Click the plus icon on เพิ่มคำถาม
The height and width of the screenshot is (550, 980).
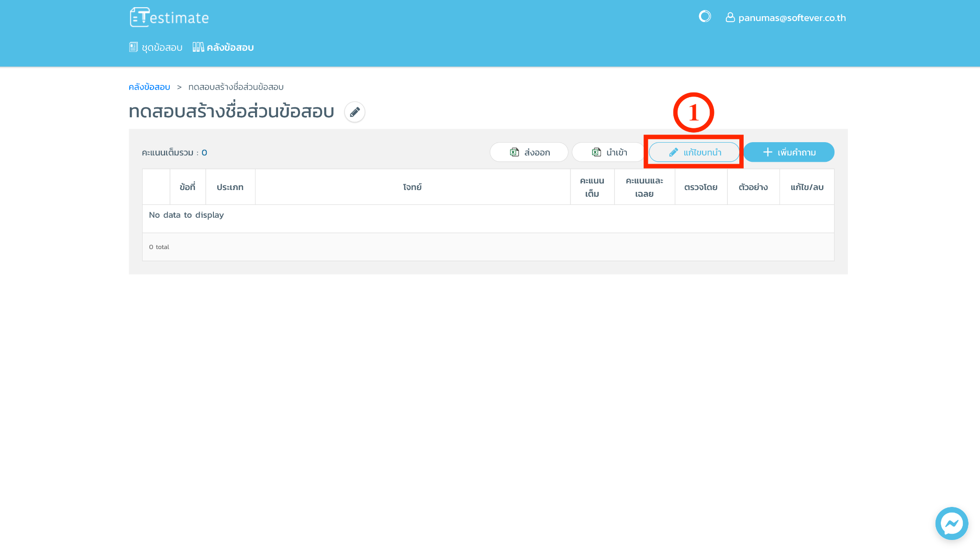(x=768, y=152)
